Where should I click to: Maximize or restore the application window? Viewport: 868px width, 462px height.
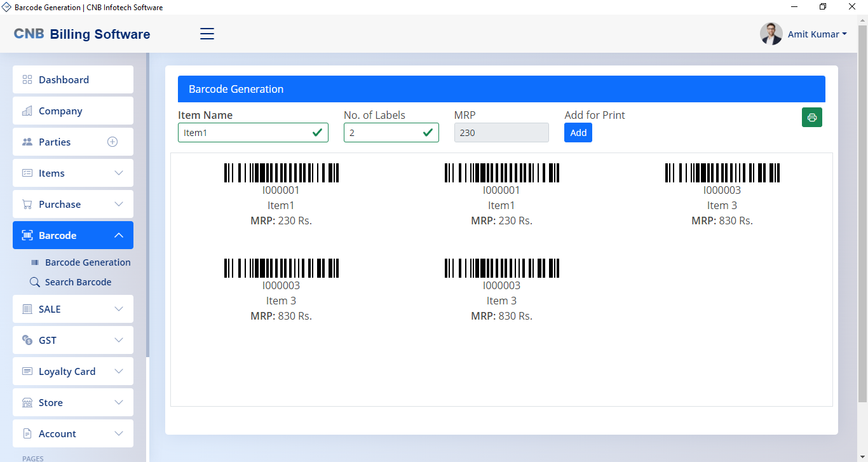coord(823,7)
